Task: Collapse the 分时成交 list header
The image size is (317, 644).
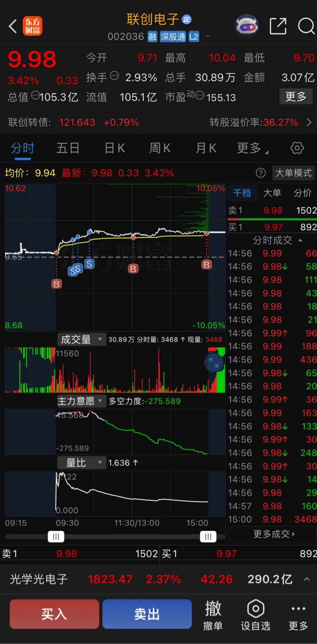Action: (278, 240)
